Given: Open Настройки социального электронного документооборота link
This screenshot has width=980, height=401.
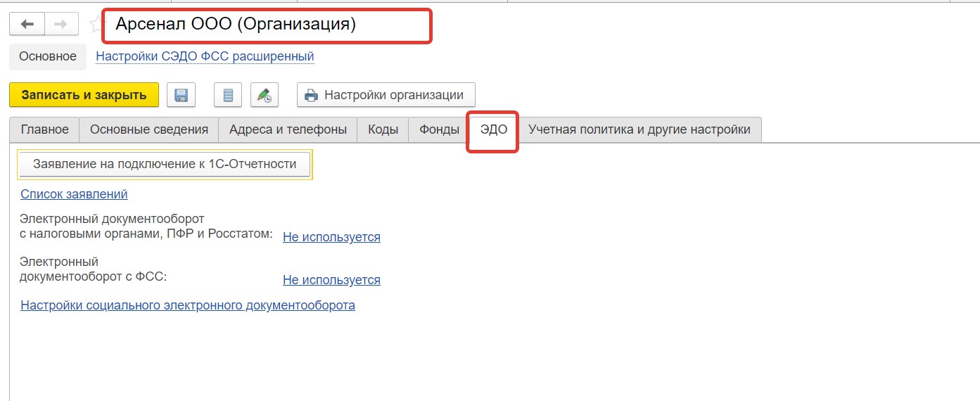Looking at the screenshot, I should click(x=188, y=305).
